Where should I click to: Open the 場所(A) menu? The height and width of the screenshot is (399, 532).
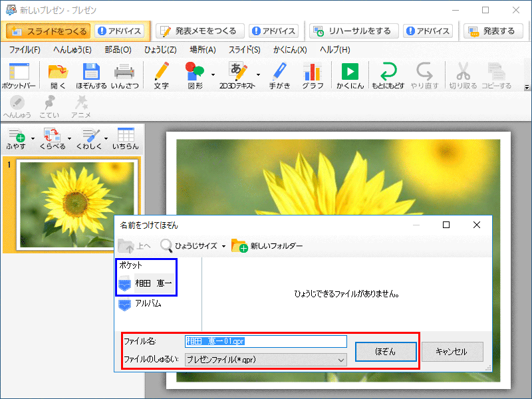click(x=203, y=50)
